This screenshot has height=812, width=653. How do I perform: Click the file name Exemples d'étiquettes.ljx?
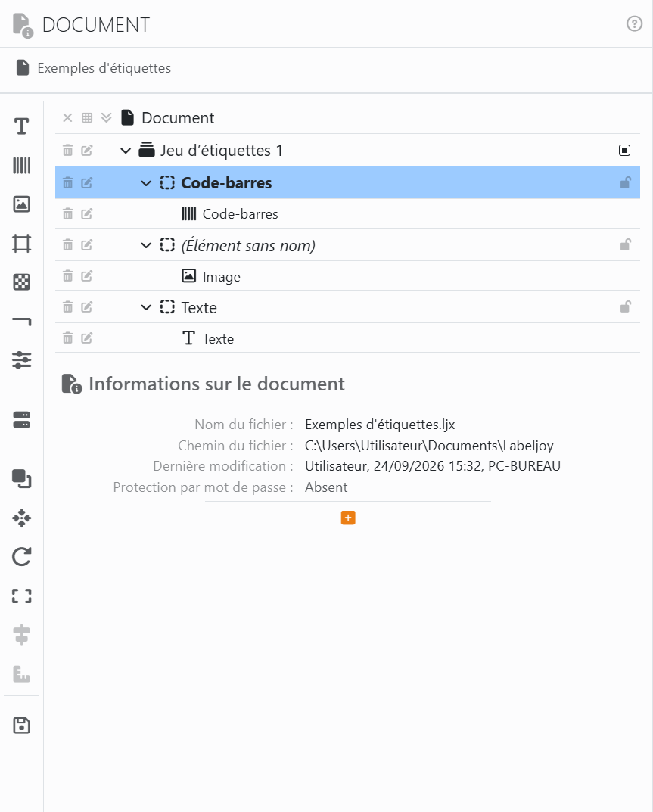click(x=380, y=424)
